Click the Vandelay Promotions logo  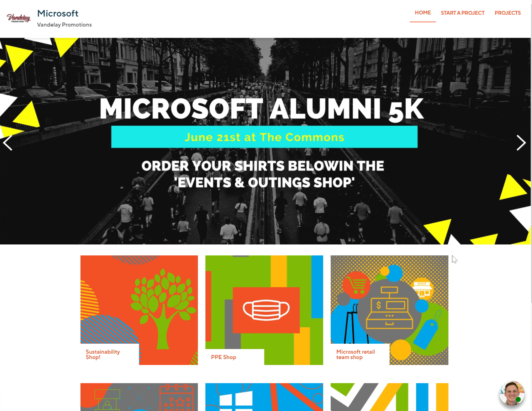pos(18,18)
